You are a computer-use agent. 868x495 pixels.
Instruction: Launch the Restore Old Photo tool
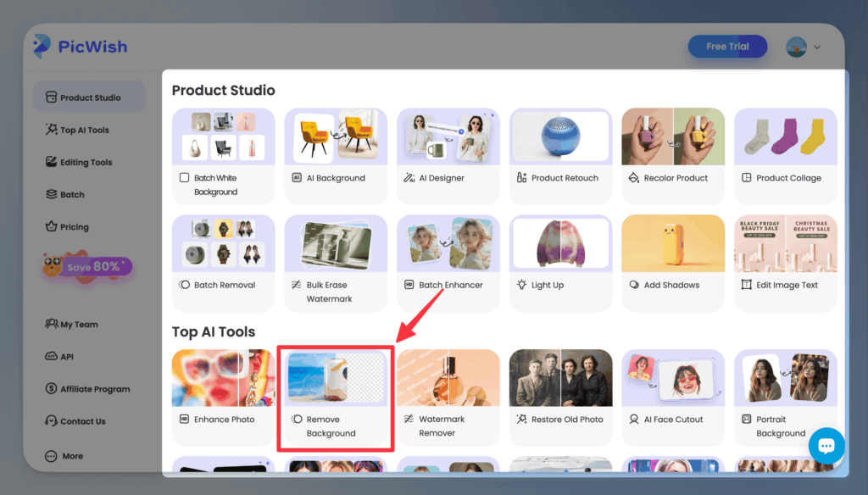(560, 397)
